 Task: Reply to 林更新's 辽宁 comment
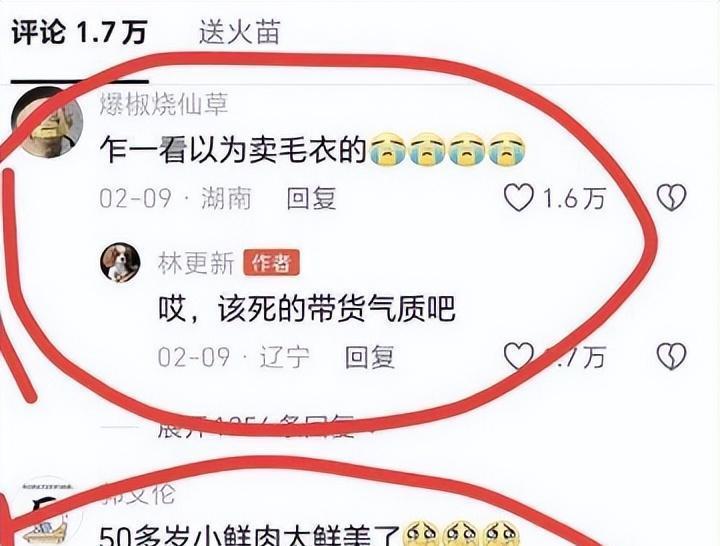tap(370, 357)
